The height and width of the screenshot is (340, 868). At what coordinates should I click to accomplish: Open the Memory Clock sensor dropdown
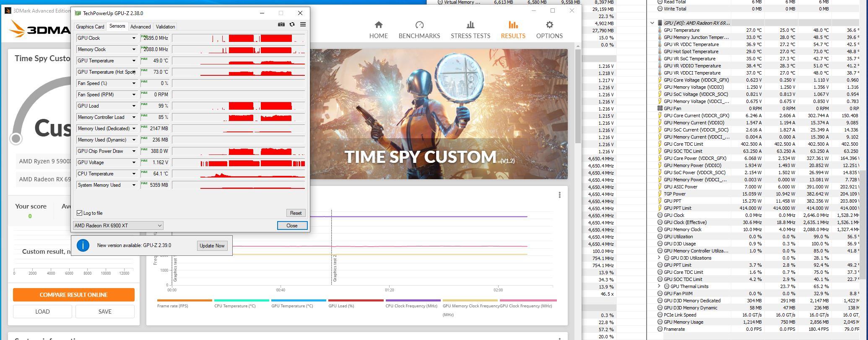point(134,49)
